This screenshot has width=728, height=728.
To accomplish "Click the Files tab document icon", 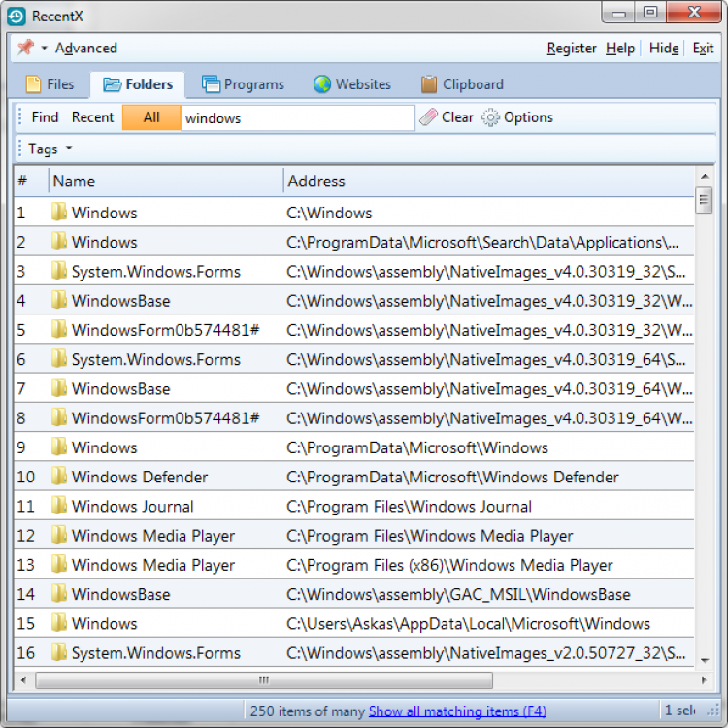I will coord(33,84).
